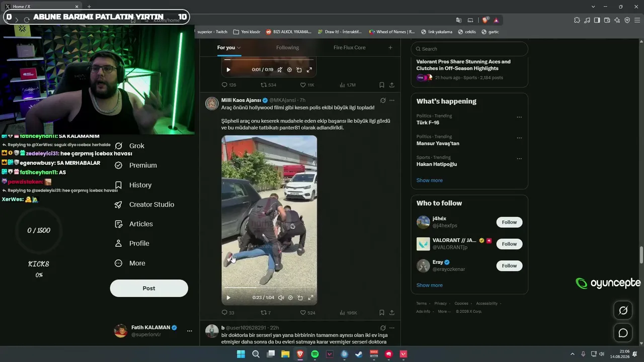Viewport: 644px width, 362px height.
Task: Follow the VALORANT // JAPAN account
Action: [509, 244]
